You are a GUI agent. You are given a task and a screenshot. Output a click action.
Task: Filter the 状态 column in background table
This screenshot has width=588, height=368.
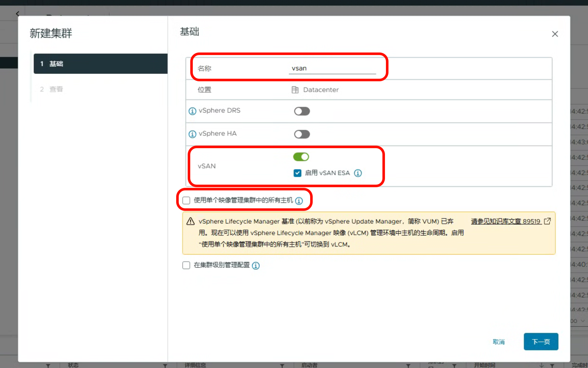pos(165,365)
